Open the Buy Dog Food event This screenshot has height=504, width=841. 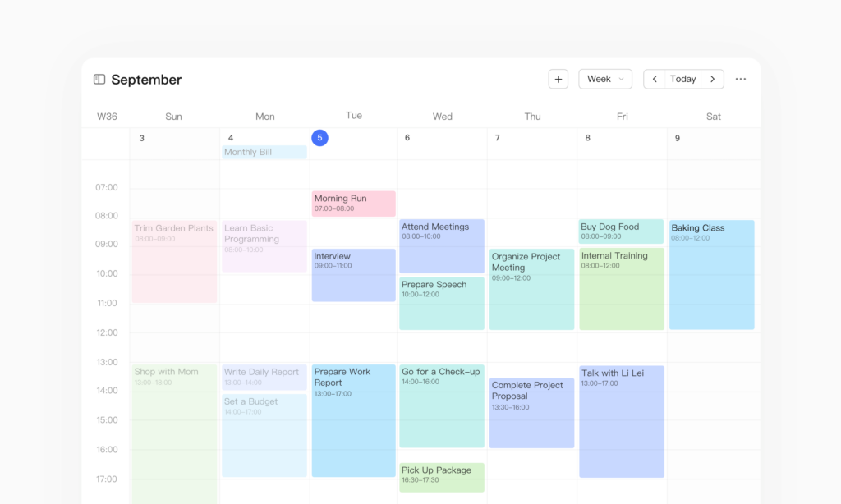pos(621,231)
